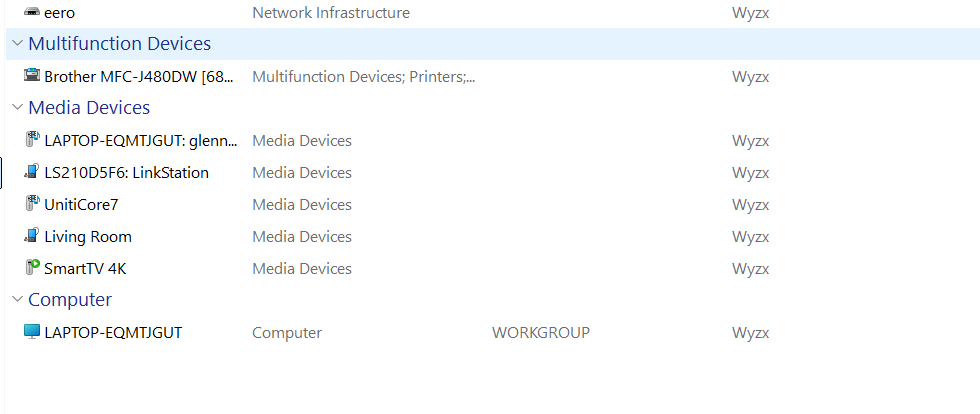This screenshot has height=414, width=980.
Task: Select the SmartTV 4K device name
Action: coord(86,269)
